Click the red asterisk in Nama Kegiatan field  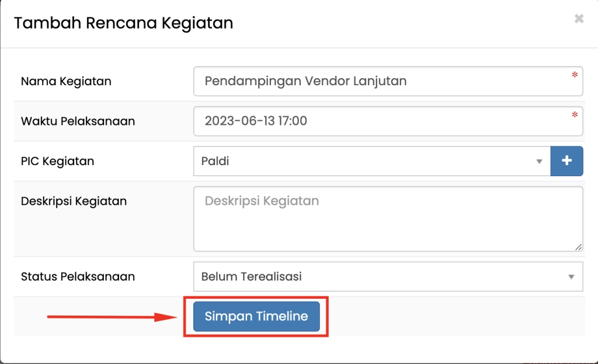tap(575, 75)
